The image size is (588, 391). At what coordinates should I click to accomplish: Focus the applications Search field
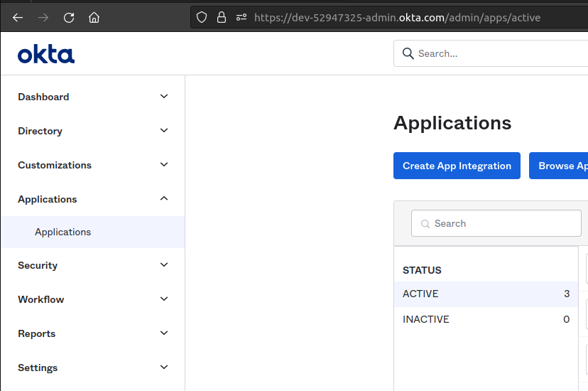[x=496, y=223]
